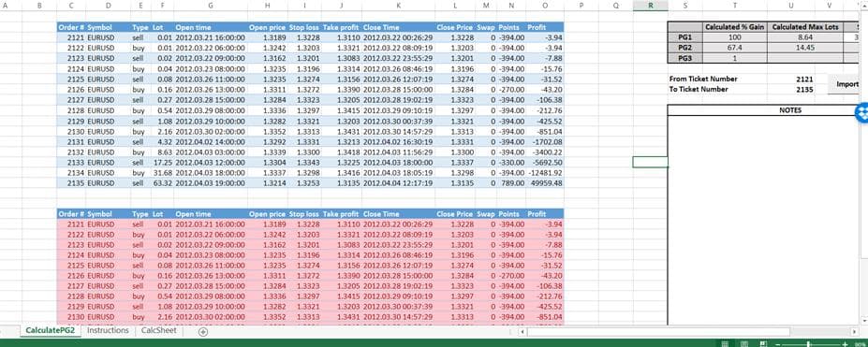868x347 pixels.
Task: Select blue table close time 2012.04.04 12:17:19
Action: click(x=399, y=183)
